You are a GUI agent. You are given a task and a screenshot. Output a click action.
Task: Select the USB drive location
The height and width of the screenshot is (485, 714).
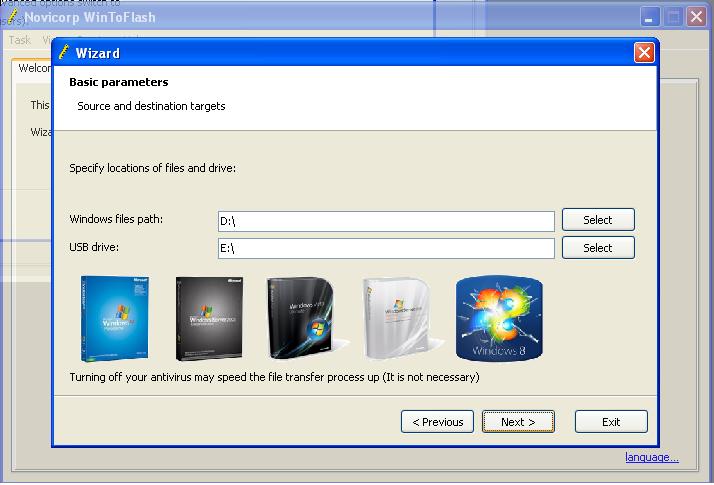click(x=598, y=248)
